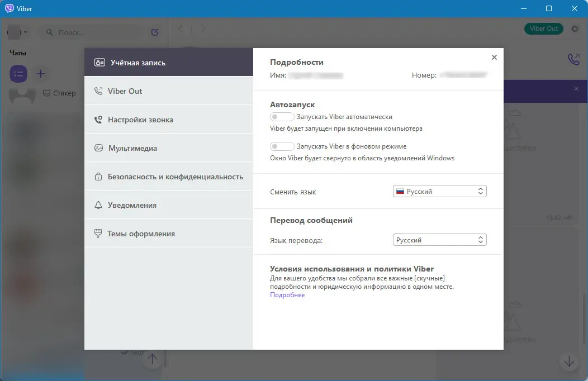Click the phone icon beside Viber Out

click(98, 91)
